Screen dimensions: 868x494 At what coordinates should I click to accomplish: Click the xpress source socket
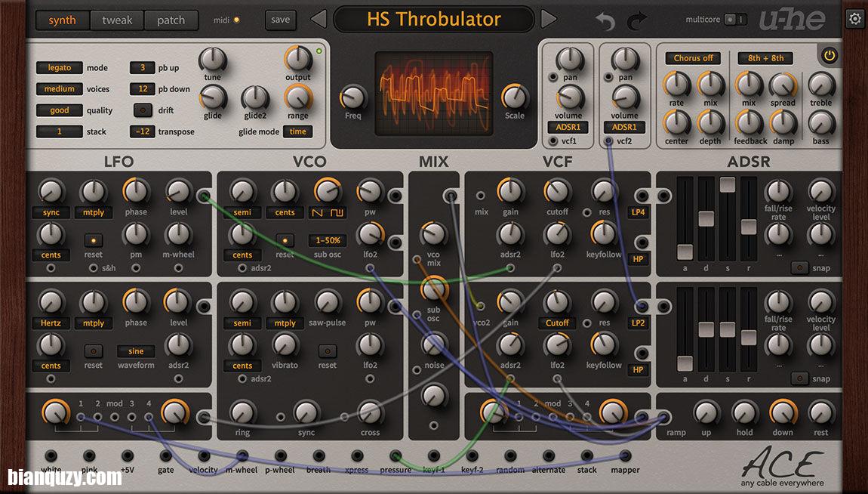pos(357,455)
